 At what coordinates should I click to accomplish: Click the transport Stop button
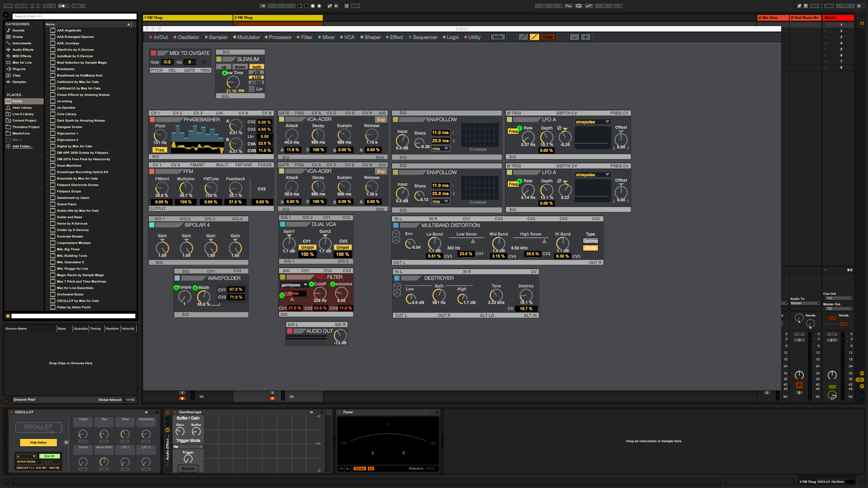pos(306,6)
